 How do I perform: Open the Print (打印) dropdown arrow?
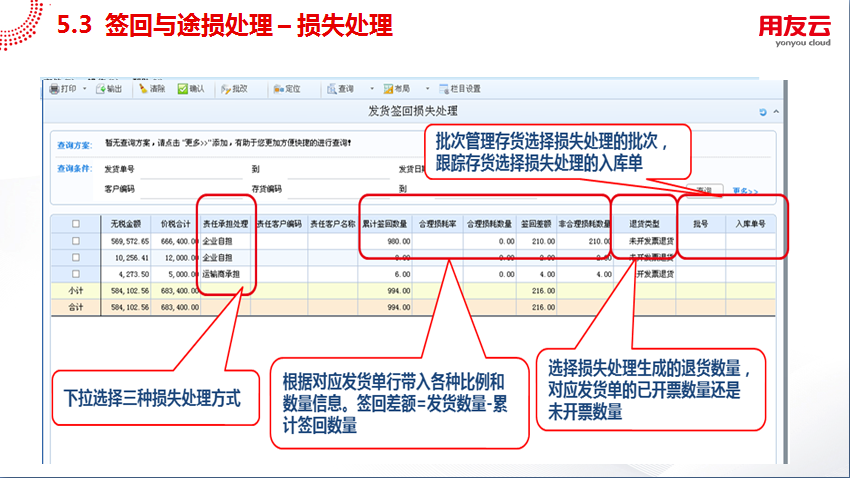[85, 89]
